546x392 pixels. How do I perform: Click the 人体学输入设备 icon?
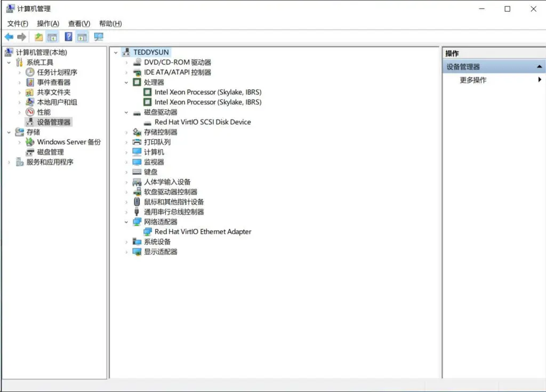pos(137,182)
